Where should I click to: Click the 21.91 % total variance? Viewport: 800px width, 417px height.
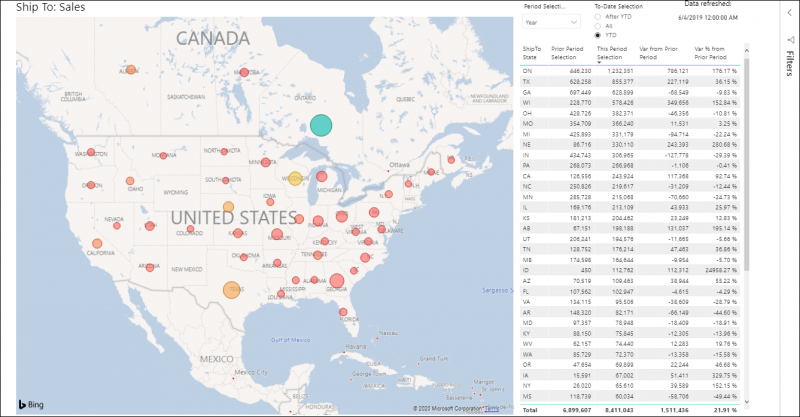pos(725,410)
